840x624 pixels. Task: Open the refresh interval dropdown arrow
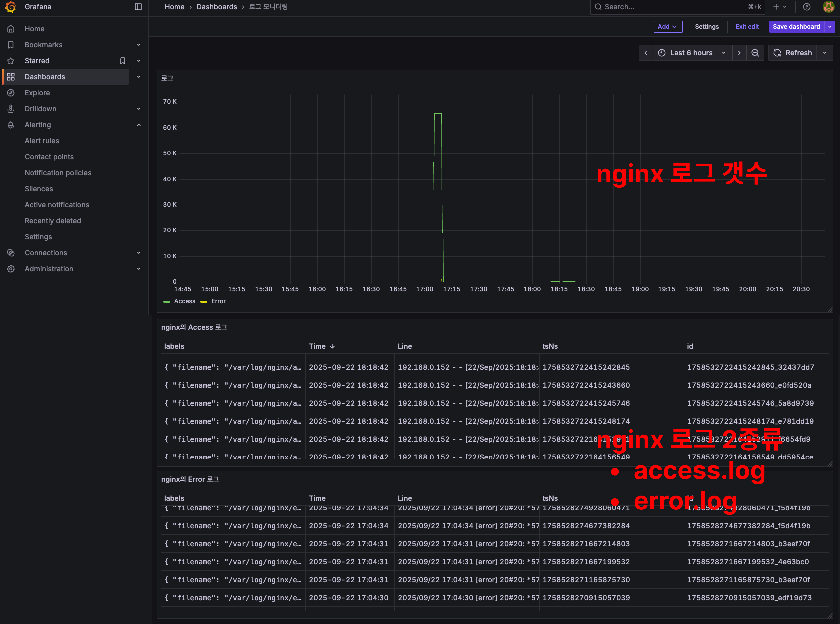(825, 53)
